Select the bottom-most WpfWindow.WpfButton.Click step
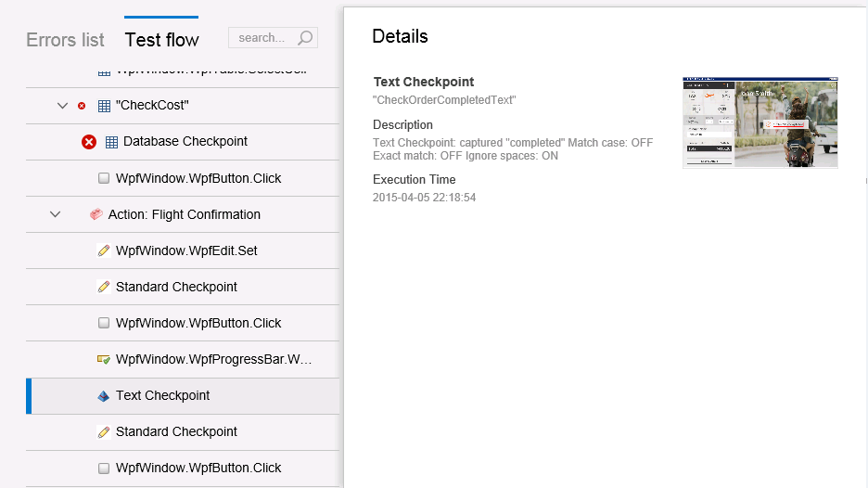The height and width of the screenshot is (488, 868). click(198, 468)
